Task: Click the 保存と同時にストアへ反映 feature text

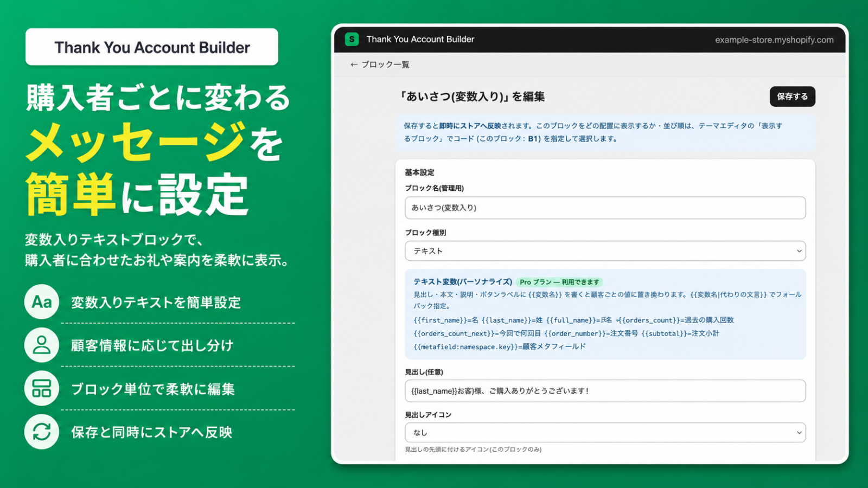Action: click(151, 433)
